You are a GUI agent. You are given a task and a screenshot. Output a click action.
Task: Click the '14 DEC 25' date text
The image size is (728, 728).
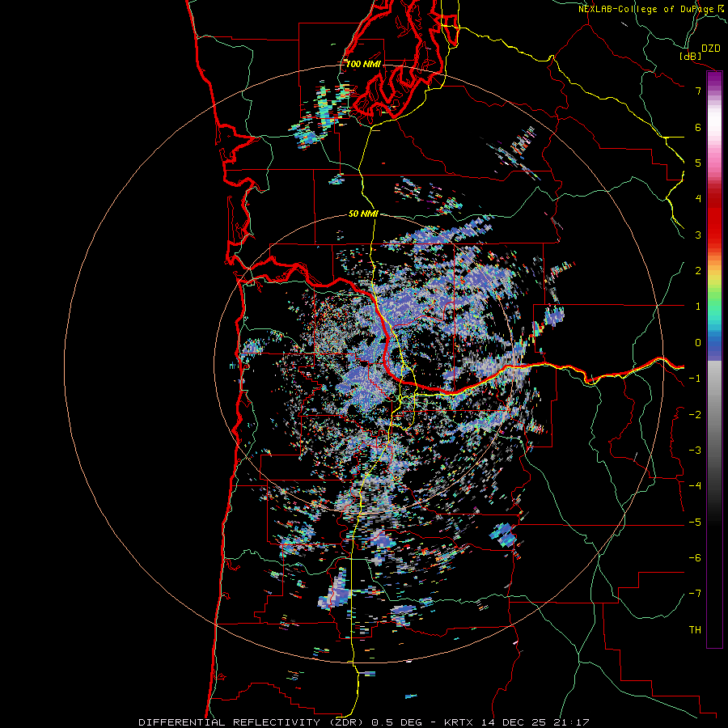(513, 722)
